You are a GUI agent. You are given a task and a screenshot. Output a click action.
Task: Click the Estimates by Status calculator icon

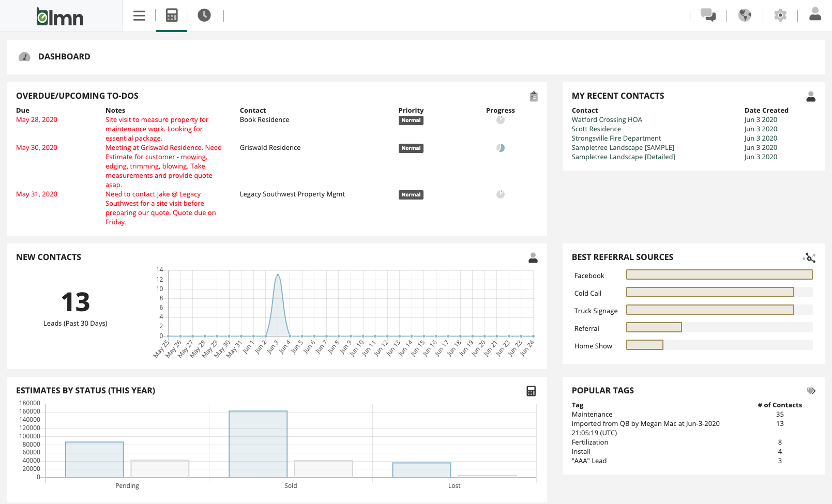531,391
